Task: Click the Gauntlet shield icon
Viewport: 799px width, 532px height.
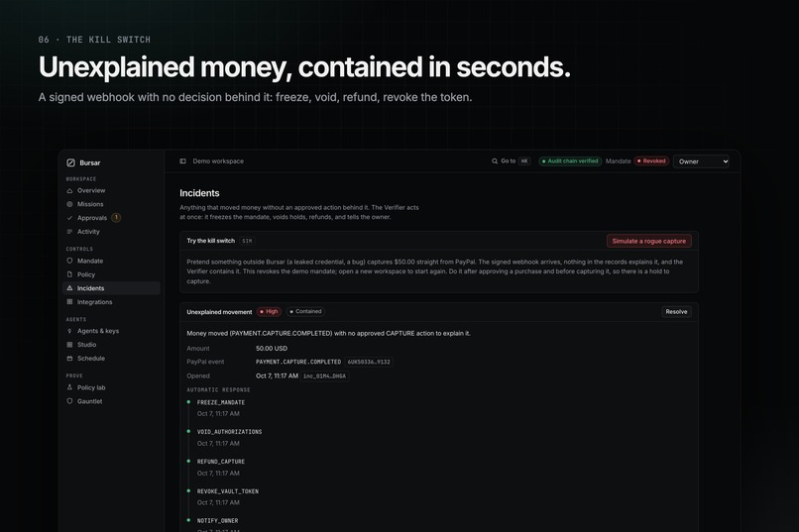Action: tap(69, 401)
